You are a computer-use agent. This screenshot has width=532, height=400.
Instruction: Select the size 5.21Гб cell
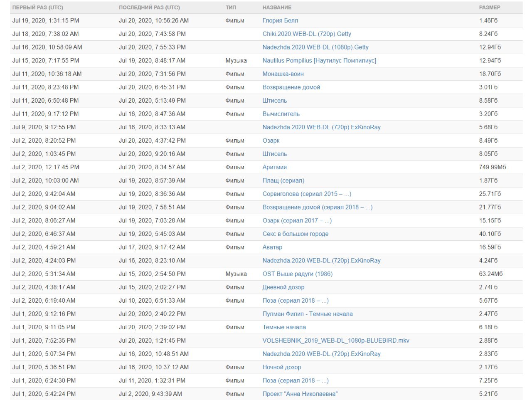pyautogui.click(x=488, y=393)
